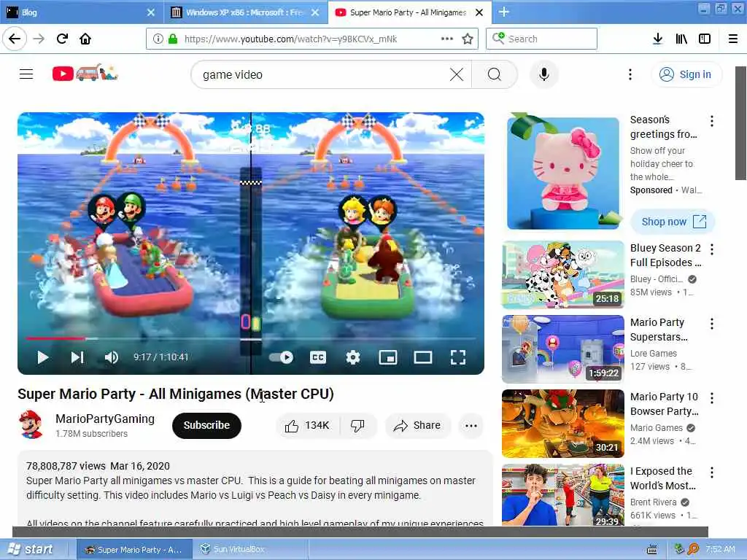This screenshot has height=560, width=747.
Task: Dislike the video
Action: point(357,425)
